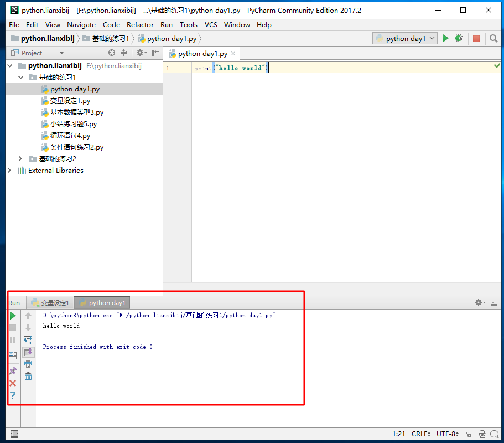Screen dimensions: 504x443
Task: Click the Hector inspector icon in status bar
Action: pos(482,434)
